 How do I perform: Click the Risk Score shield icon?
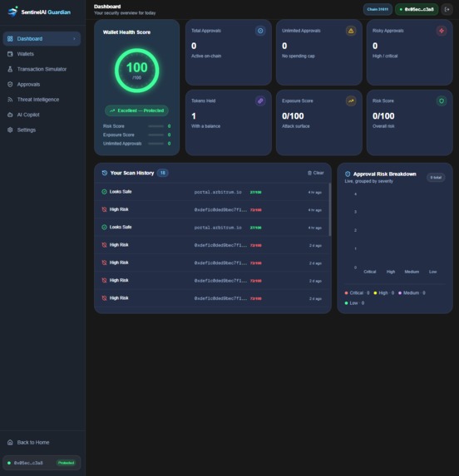point(442,101)
